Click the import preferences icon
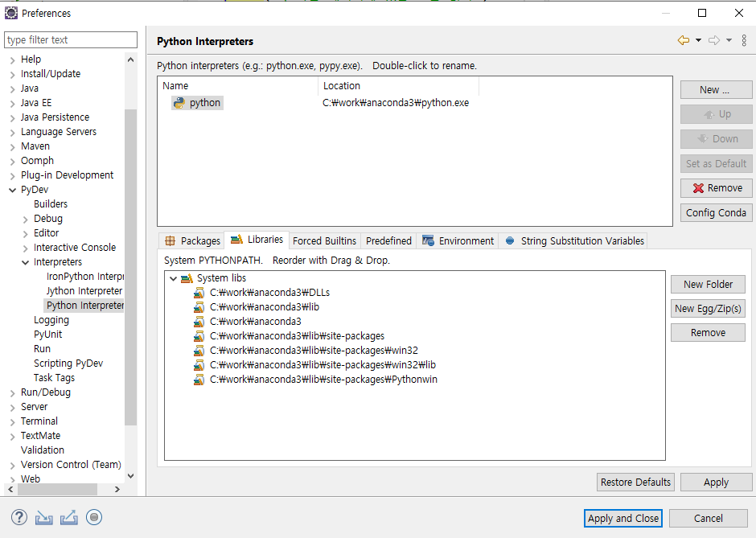 44,518
